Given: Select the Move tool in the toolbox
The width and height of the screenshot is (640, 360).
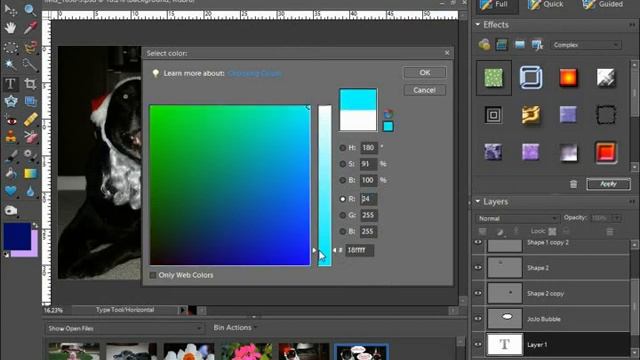Looking at the screenshot, I should coord(11,10).
